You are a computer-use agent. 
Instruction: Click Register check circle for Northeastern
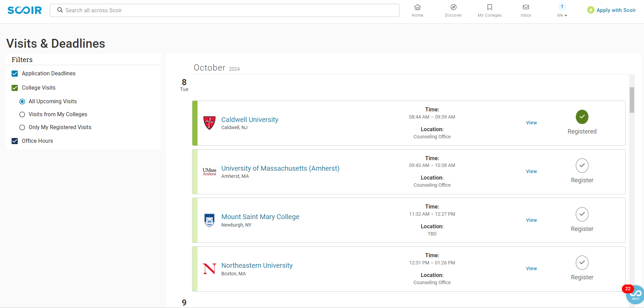point(582,263)
